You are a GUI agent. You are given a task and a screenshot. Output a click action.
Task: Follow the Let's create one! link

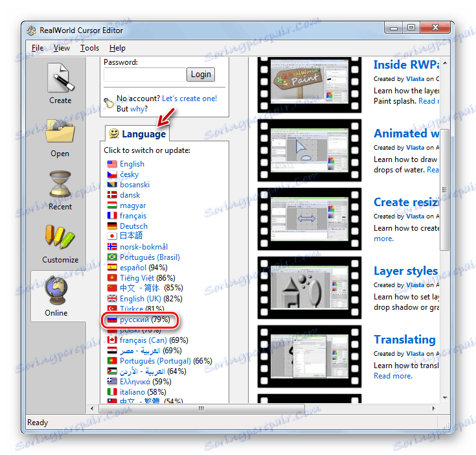pos(189,99)
